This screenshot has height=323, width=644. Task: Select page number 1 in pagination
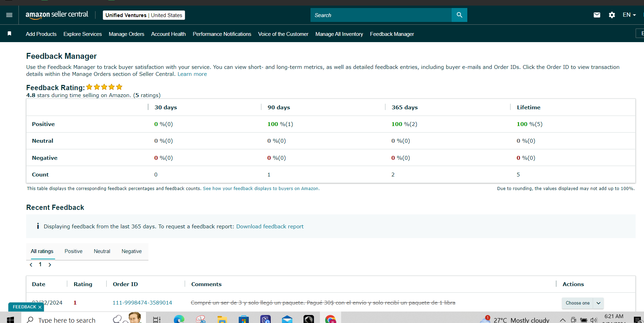(40, 265)
